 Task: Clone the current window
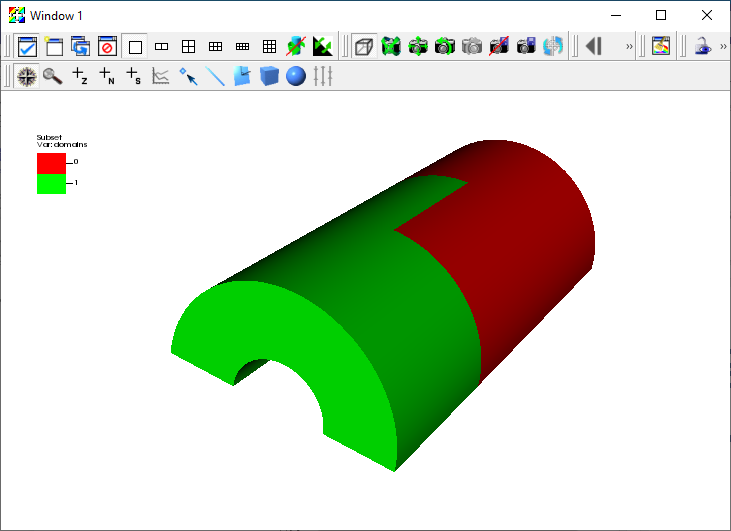pyautogui.click(x=81, y=46)
